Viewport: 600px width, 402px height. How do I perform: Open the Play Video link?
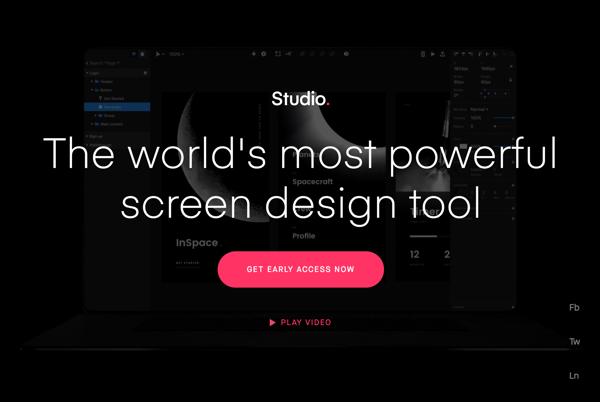tap(300, 322)
